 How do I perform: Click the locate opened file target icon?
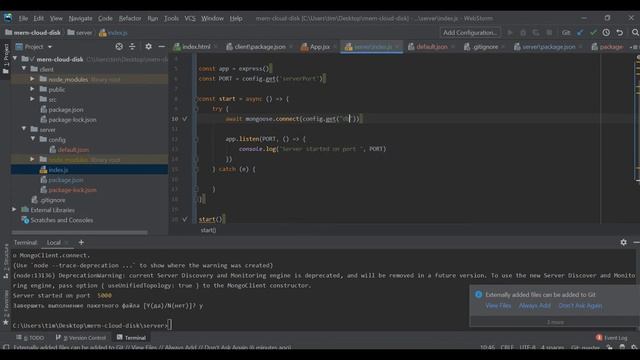coord(119,47)
